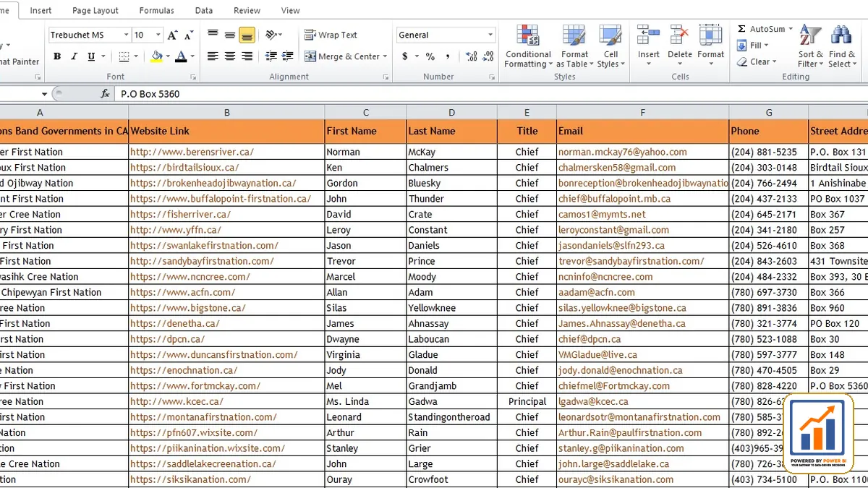This screenshot has height=488, width=868.
Task: Decrease Decimal places
Action: (x=488, y=56)
